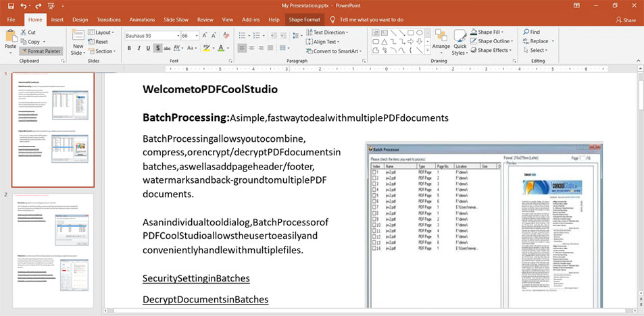Viewport: 644px width, 316px height.
Task: Open Text Direction dropdown
Action: (x=327, y=32)
